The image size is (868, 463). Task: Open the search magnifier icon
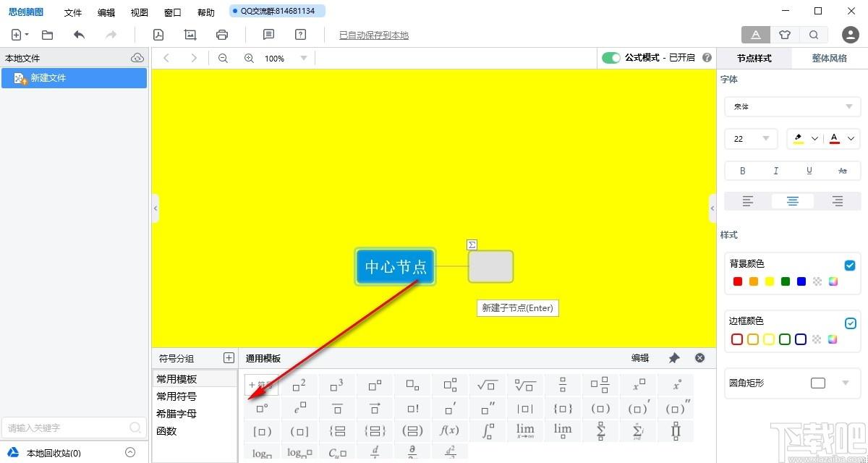click(814, 35)
